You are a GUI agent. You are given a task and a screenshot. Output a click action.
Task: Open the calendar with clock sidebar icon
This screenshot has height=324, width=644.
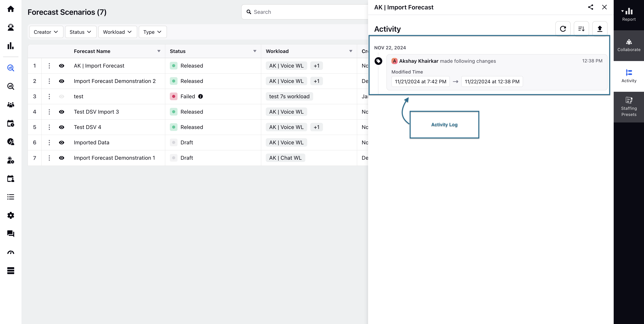point(11,123)
